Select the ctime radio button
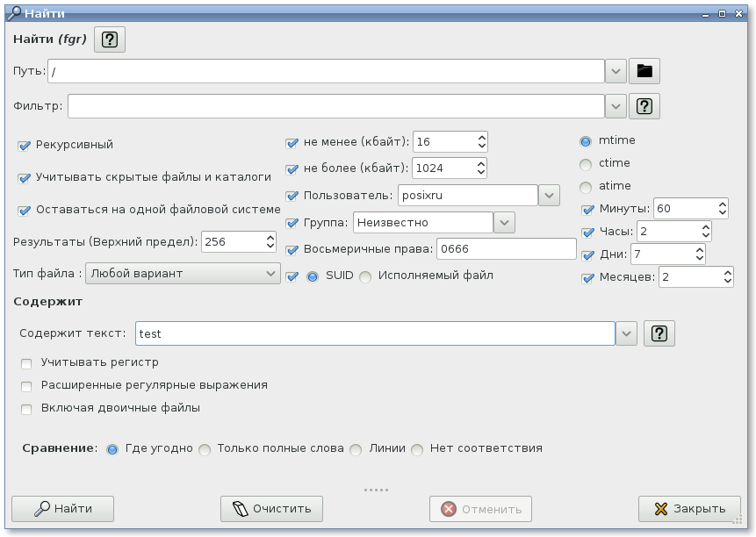This screenshot has width=756, height=537. tap(586, 165)
